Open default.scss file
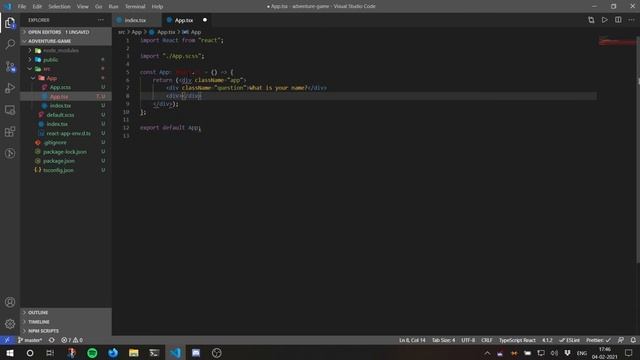This screenshot has height=360, width=640. [x=60, y=115]
